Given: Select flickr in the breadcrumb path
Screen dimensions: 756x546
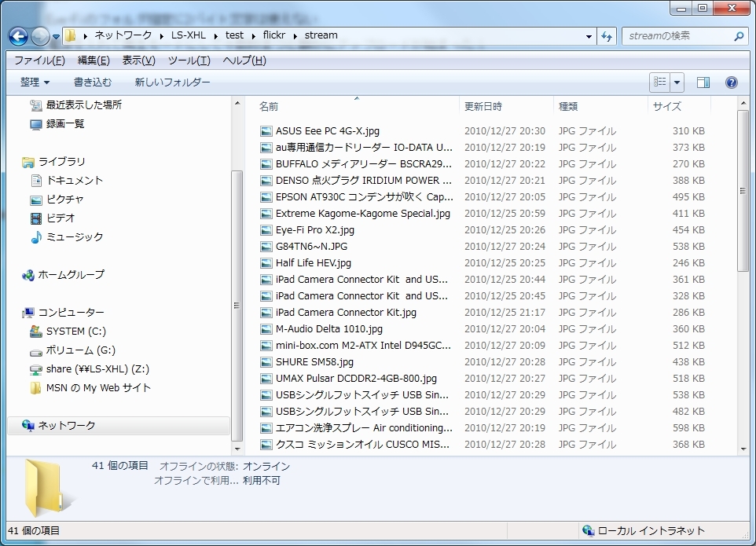Looking at the screenshot, I should (273, 35).
